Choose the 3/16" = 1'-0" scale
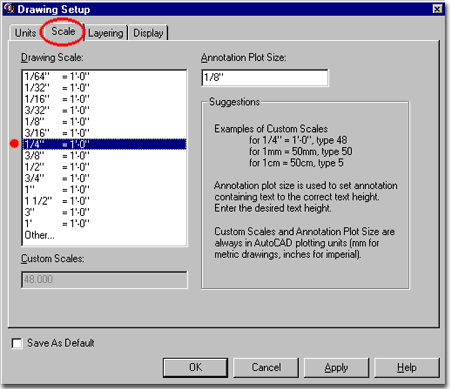The height and width of the screenshot is (389, 450). (104, 133)
